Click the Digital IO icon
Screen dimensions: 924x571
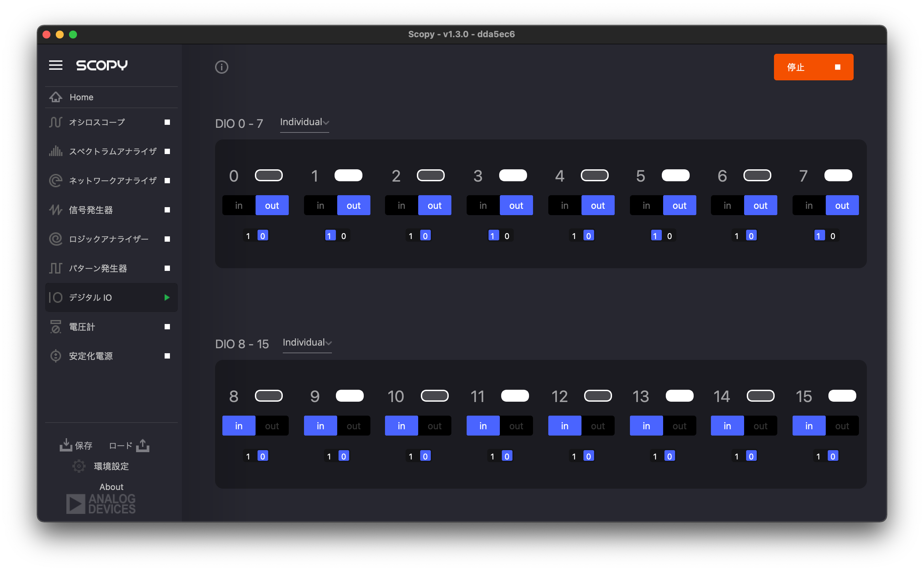pos(55,297)
